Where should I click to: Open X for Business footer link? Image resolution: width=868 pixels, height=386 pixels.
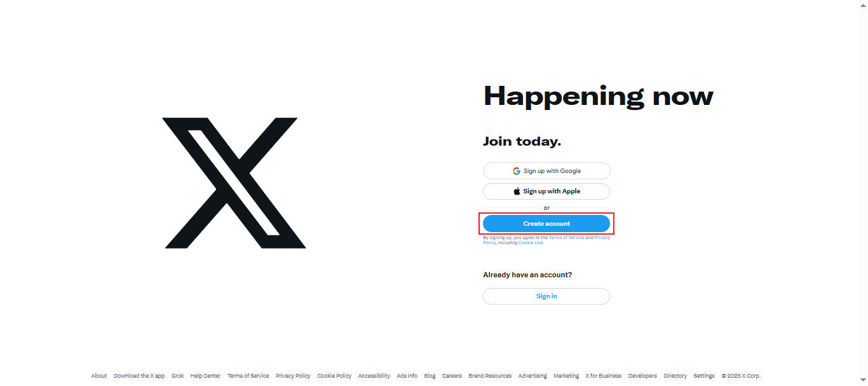603,376
